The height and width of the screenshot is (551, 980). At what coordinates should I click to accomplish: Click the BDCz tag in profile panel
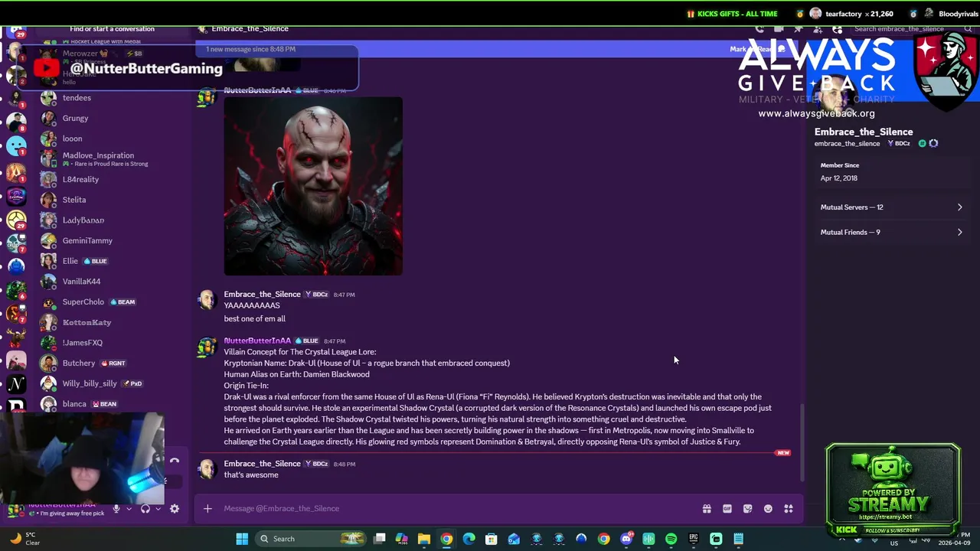coord(900,144)
